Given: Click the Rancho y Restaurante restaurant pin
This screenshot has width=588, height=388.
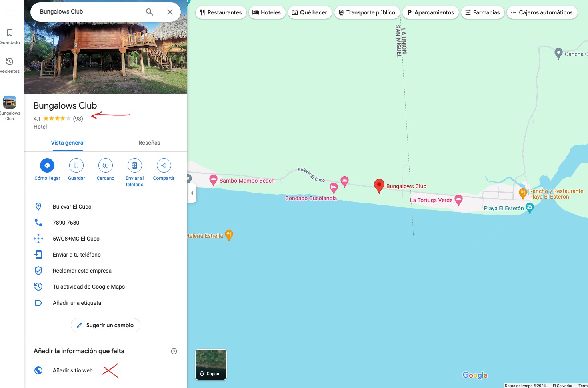Looking at the screenshot, I should click(523, 193).
